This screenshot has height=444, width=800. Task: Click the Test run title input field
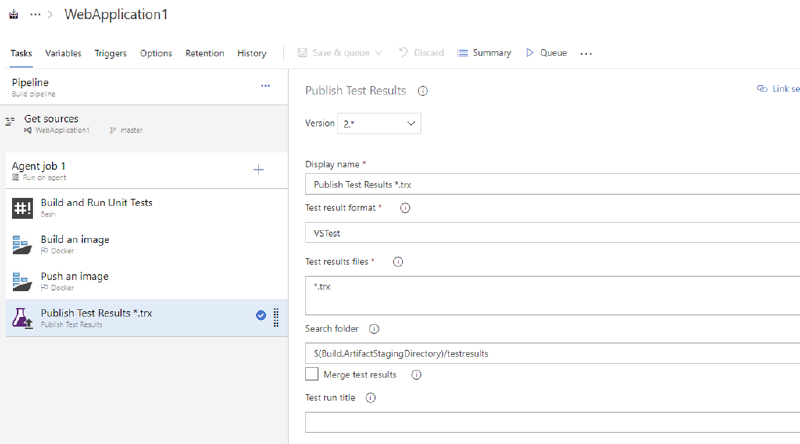(x=553, y=423)
